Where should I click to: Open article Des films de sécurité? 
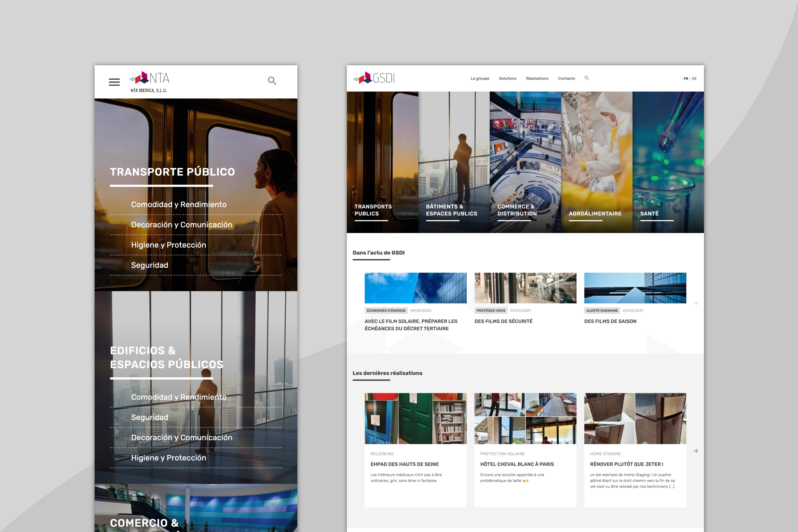pos(503,321)
